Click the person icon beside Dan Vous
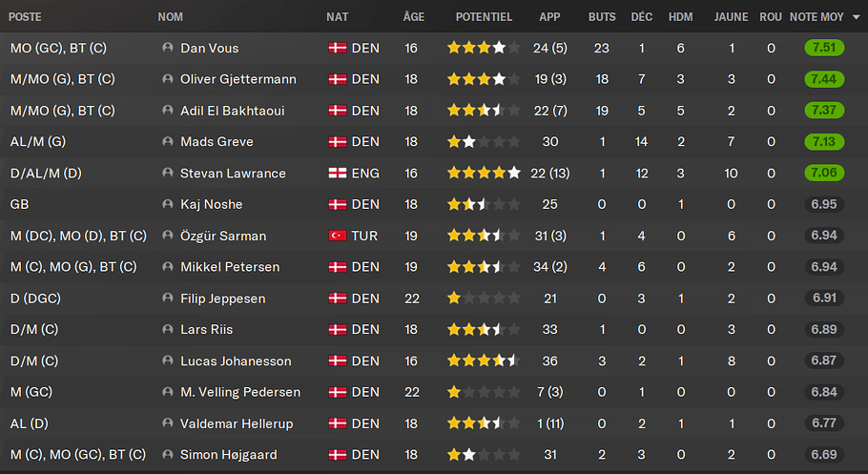The height and width of the screenshot is (474, 868). pos(168,48)
